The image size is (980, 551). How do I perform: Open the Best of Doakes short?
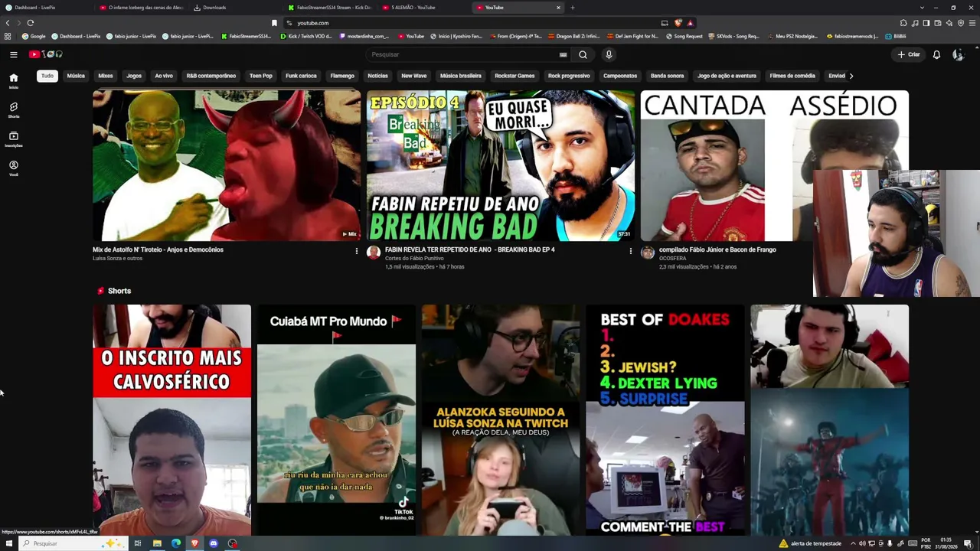point(665,420)
